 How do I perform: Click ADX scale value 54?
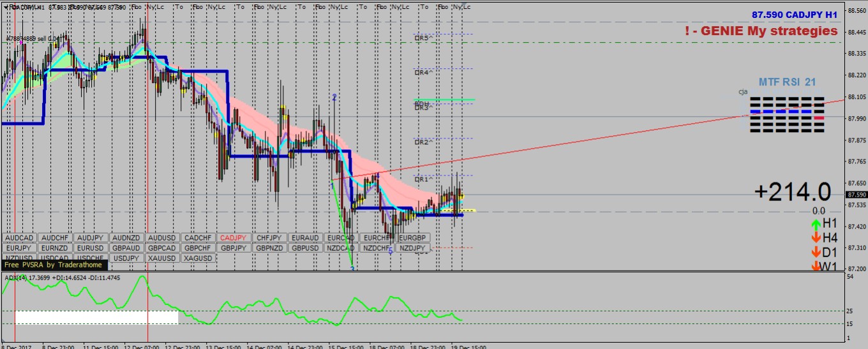pyautogui.click(x=851, y=278)
